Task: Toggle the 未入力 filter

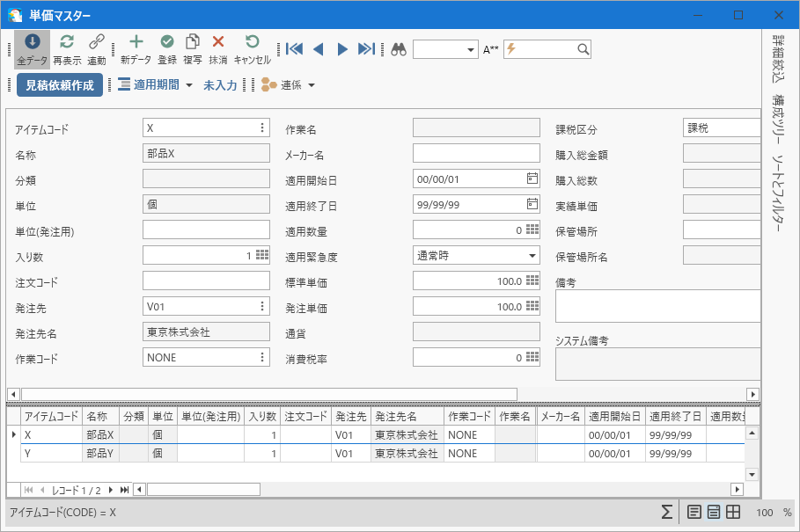Action: pos(220,85)
